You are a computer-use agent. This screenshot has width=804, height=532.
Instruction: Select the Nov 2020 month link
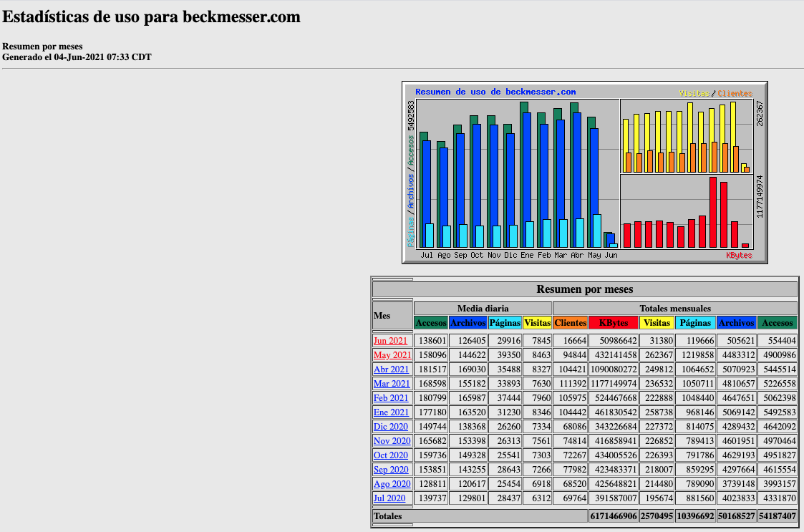point(392,441)
